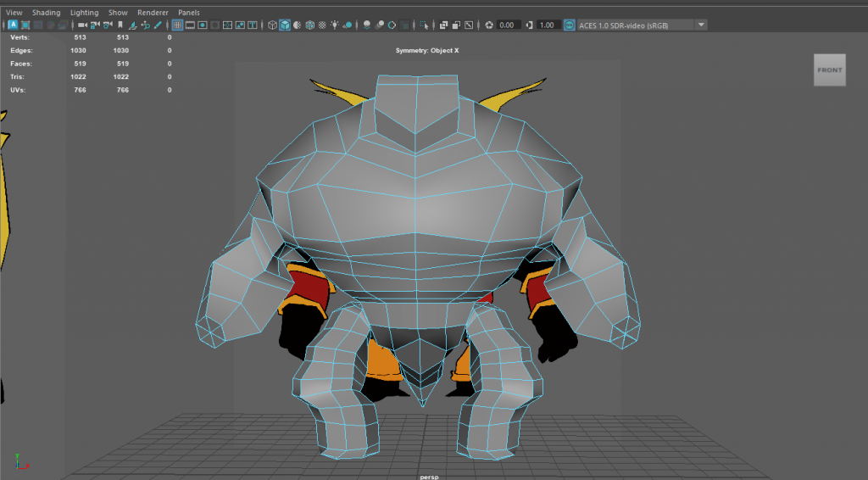Toggle Textured display checker icon
Image resolution: width=868 pixels, height=480 pixels.
pos(322,25)
